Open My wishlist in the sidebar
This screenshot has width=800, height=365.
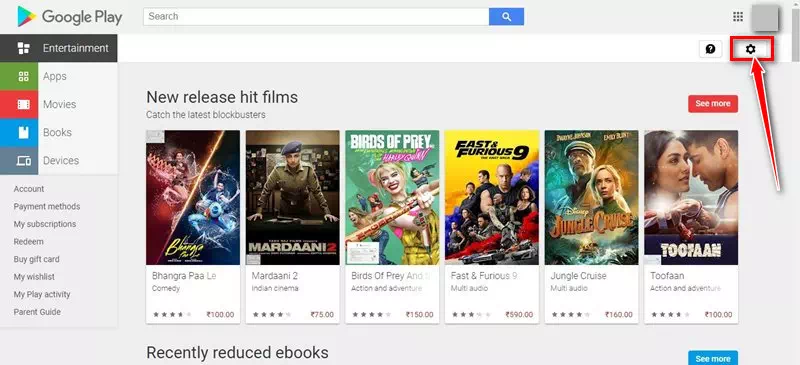pyautogui.click(x=34, y=277)
